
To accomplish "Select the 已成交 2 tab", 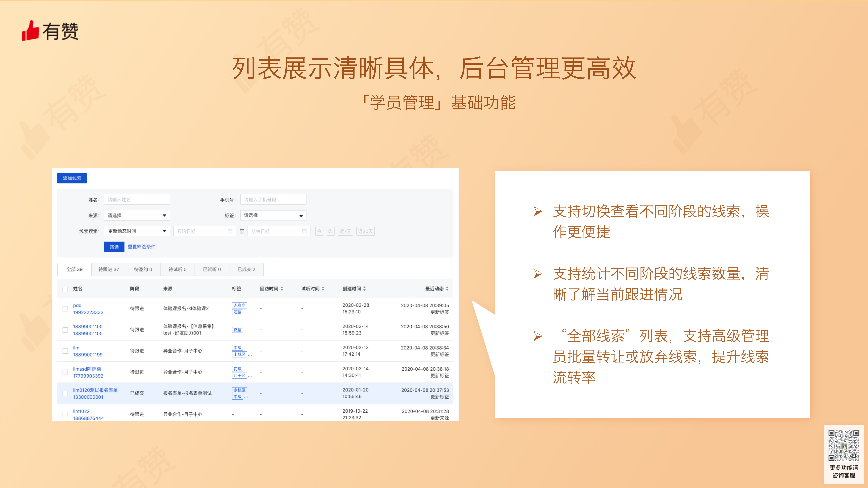I will coord(246,269).
